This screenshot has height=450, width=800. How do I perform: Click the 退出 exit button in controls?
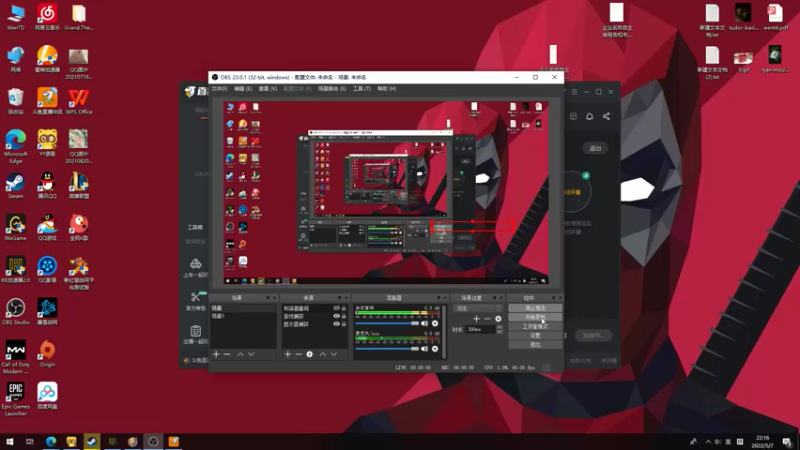535,345
